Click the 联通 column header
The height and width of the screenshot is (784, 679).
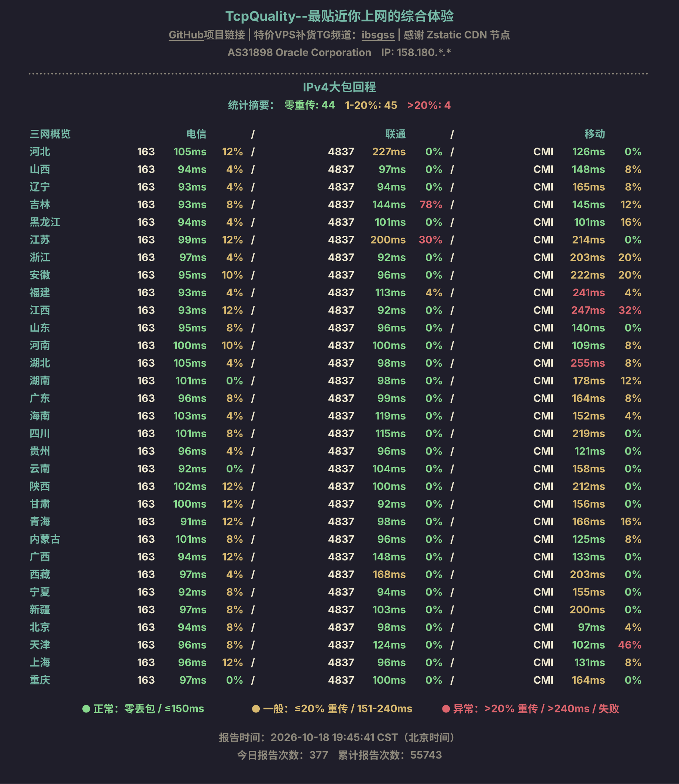(x=396, y=134)
